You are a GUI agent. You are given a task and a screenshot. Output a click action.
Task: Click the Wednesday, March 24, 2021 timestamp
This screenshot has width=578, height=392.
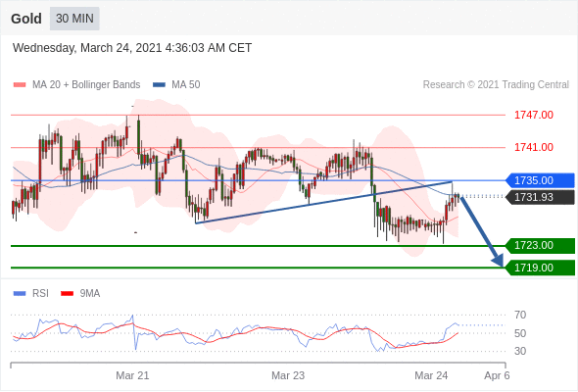point(132,48)
